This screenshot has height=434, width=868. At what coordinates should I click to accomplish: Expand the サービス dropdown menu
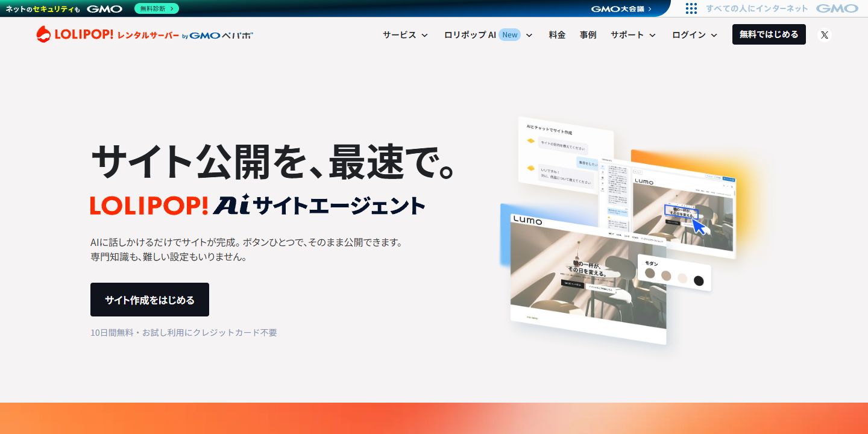click(405, 35)
